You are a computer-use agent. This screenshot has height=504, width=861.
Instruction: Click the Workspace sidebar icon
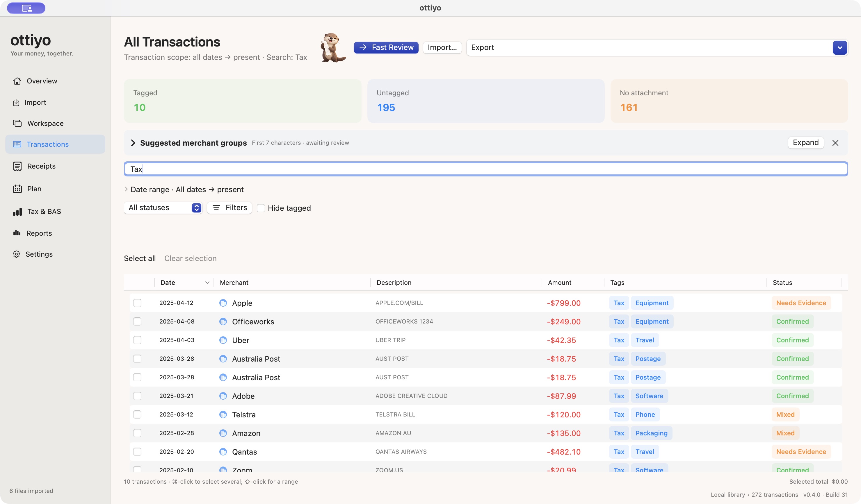pyautogui.click(x=17, y=123)
